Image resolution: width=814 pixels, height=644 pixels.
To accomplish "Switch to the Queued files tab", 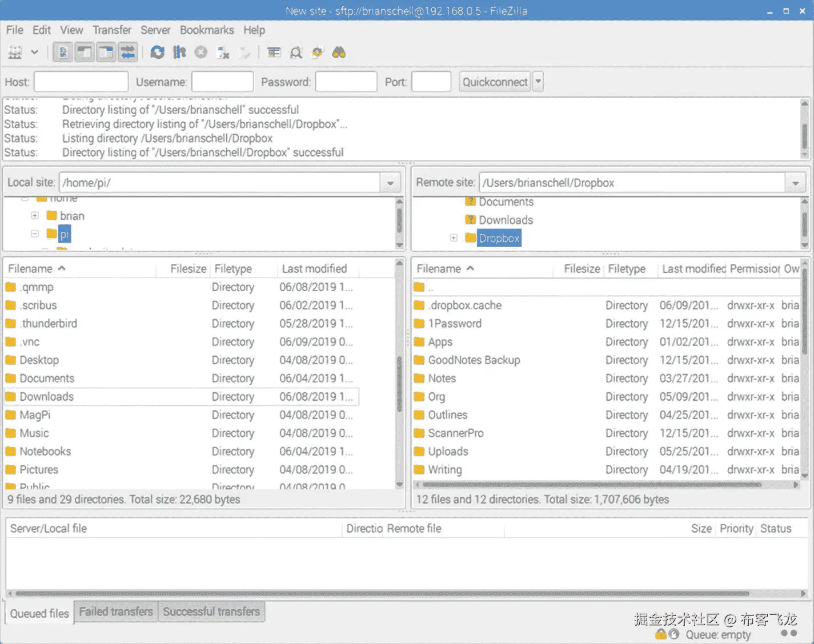I will [x=39, y=613].
